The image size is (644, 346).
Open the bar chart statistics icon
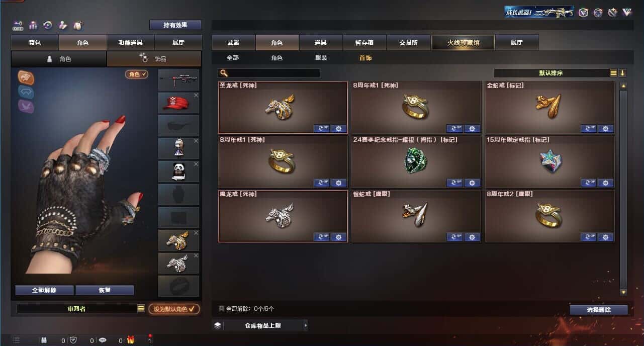(x=33, y=25)
